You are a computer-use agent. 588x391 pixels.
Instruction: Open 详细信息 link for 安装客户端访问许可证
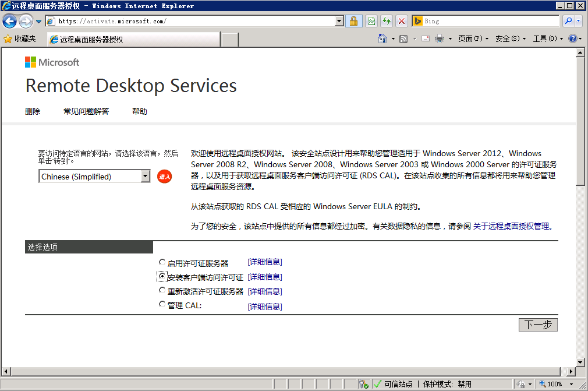(265, 277)
